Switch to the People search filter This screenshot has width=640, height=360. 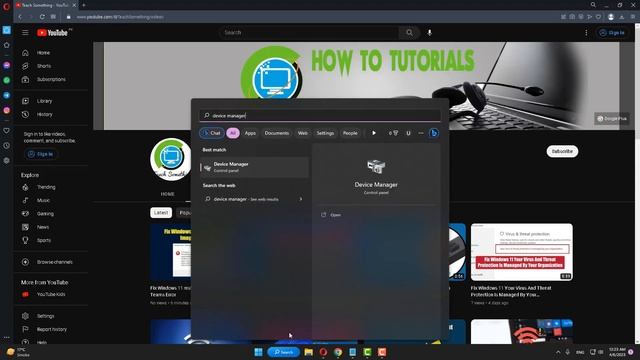[350, 133]
